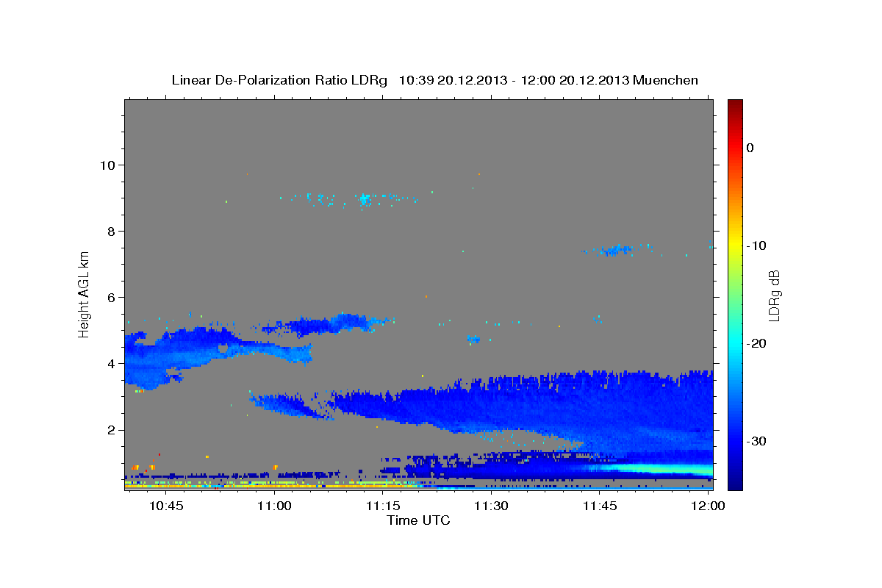Click the colorbar value -20
Screen dimensions: 882x588
[x=757, y=343]
